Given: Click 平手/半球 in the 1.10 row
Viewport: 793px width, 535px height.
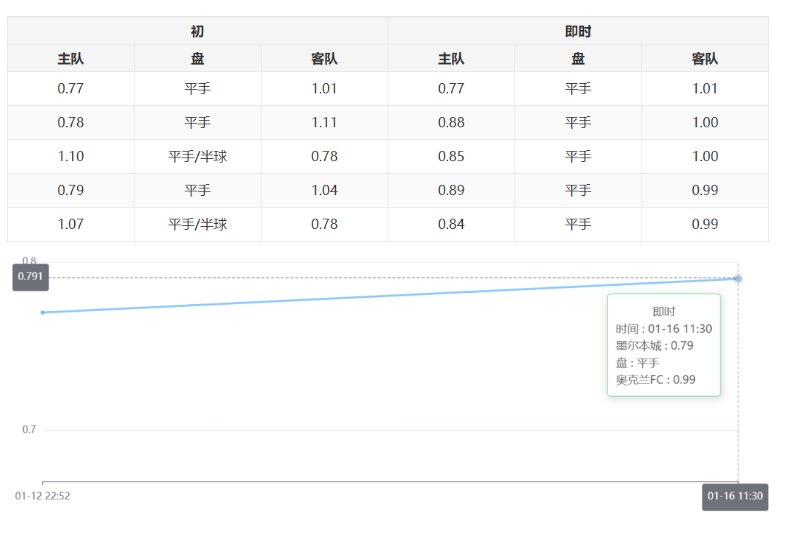Looking at the screenshot, I should coord(197,157).
